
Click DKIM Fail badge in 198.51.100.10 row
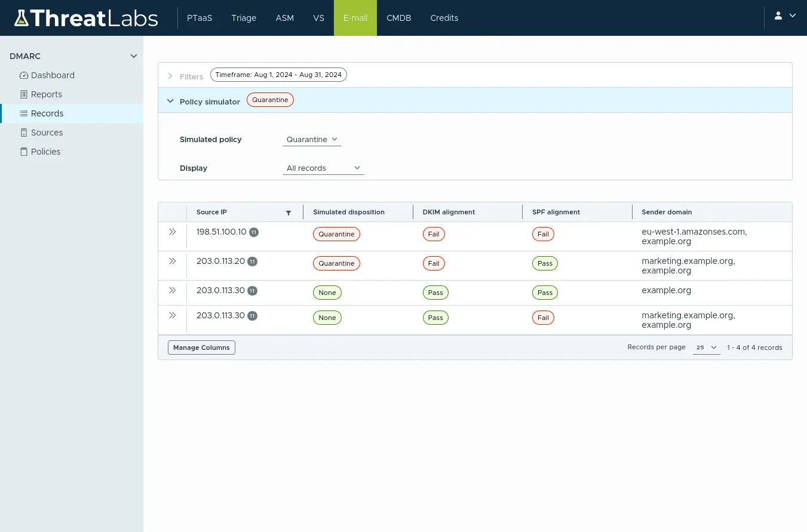[434, 234]
